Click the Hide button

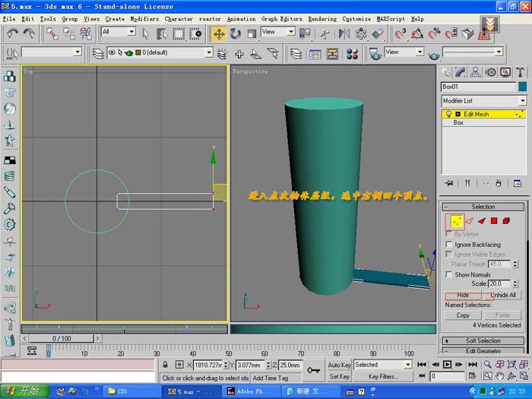click(x=463, y=295)
